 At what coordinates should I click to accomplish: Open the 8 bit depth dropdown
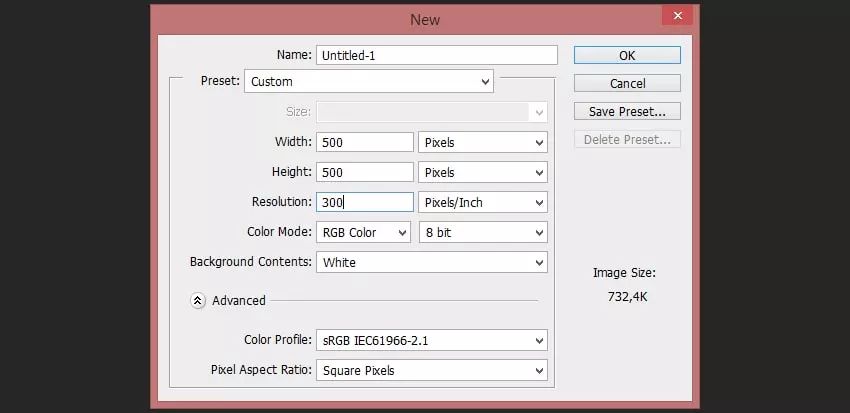click(483, 233)
